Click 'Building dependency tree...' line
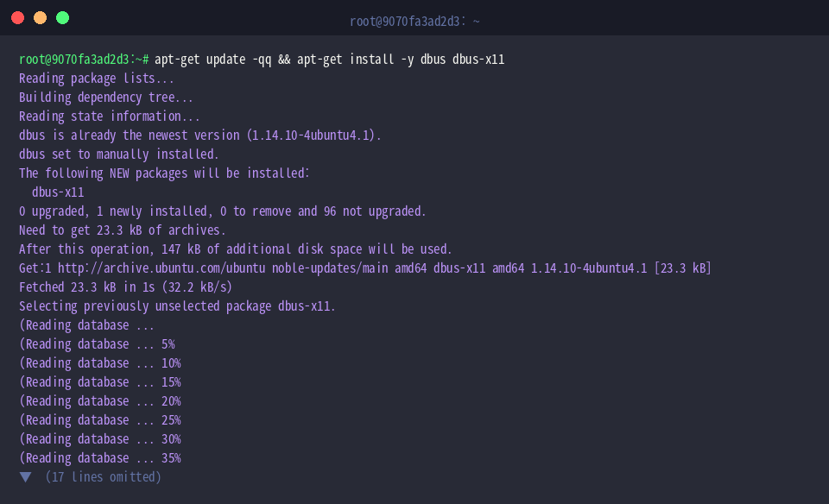The image size is (829, 504). [105, 98]
